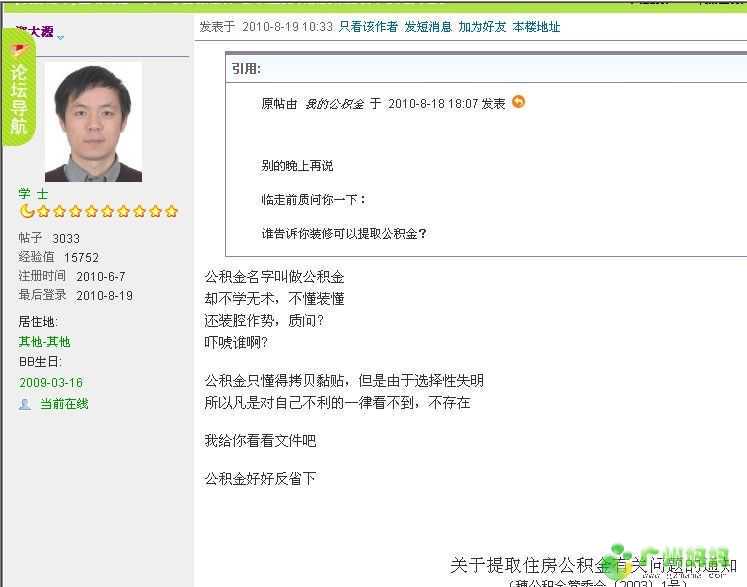This screenshot has height=587, width=747.
Task: Open quoted author 我的公积金 profile
Action: pos(334,104)
